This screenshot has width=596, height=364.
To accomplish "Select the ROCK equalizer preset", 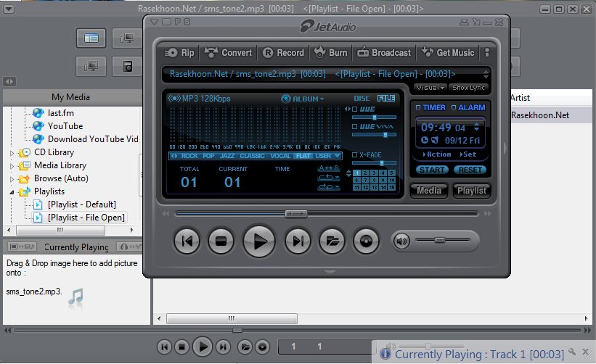I will click(x=189, y=156).
